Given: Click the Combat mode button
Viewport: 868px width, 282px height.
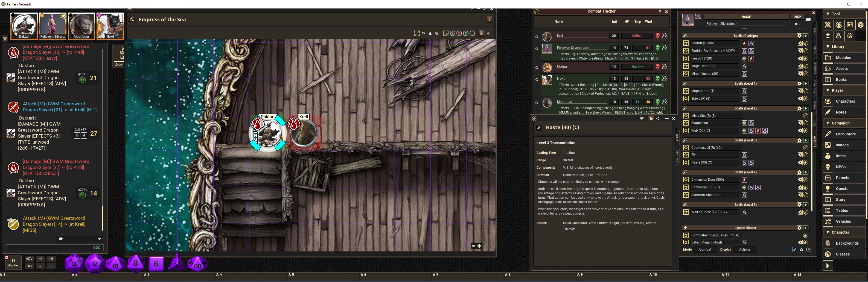Looking at the screenshot, I should click(705, 250).
